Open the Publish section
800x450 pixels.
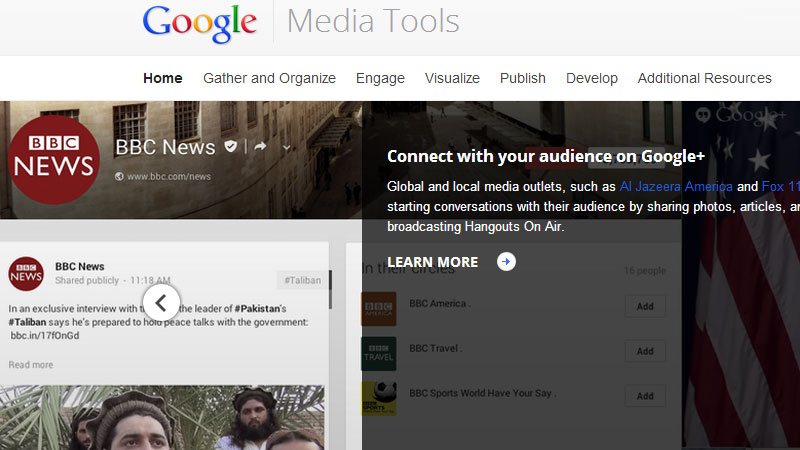522,78
